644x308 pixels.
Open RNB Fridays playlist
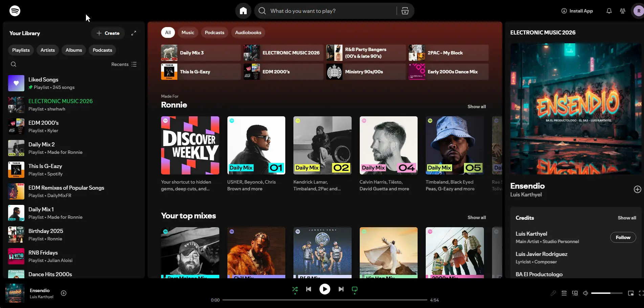pyautogui.click(x=74, y=256)
